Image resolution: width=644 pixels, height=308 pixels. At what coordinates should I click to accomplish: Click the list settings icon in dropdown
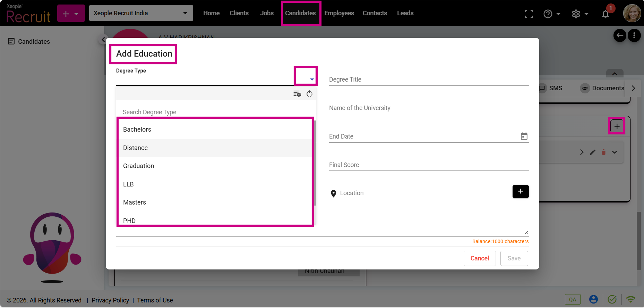point(297,94)
